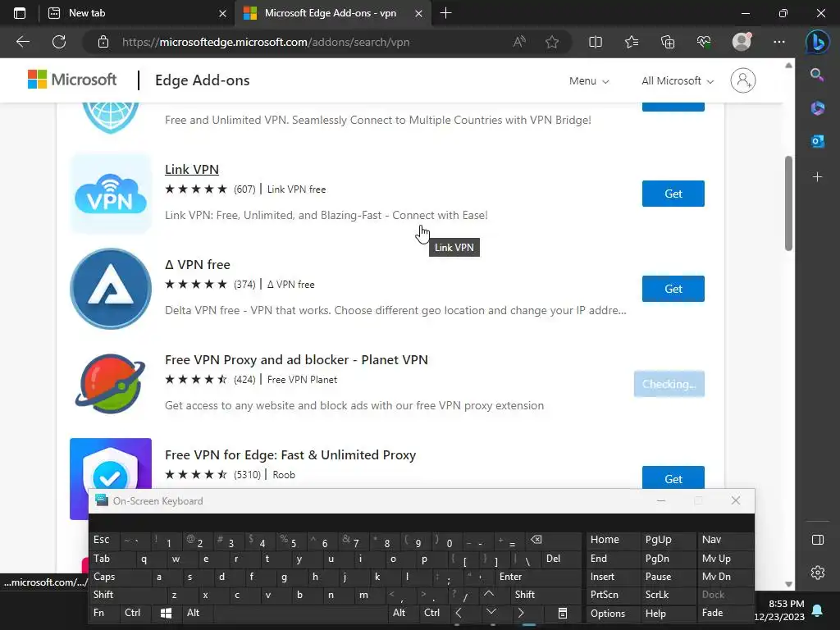The image size is (840, 630).
Task: Toggle the sidebar layout icon near bottom
Action: pyautogui.click(x=818, y=540)
